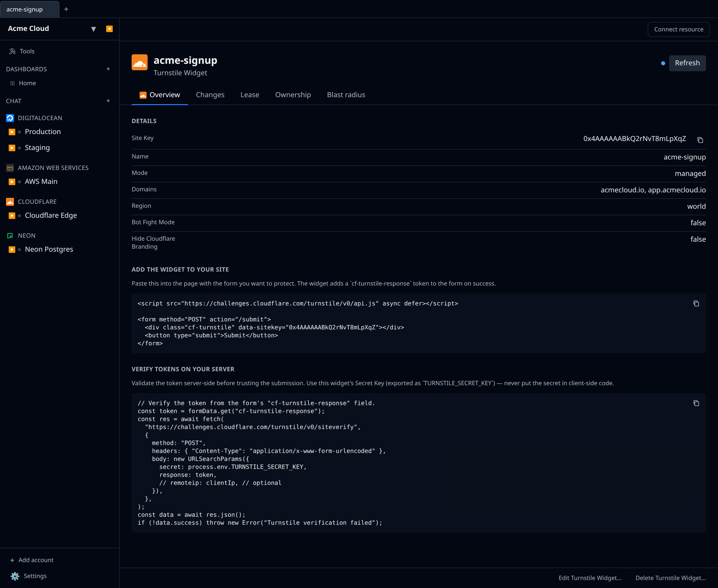The width and height of the screenshot is (718, 588).
Task: Click the Site Key value text
Action: pyautogui.click(x=634, y=139)
